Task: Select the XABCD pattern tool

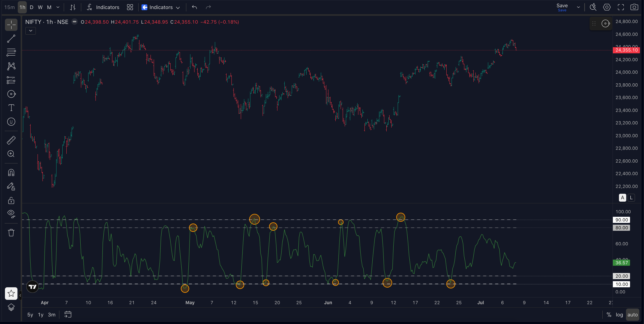Action: tap(11, 66)
